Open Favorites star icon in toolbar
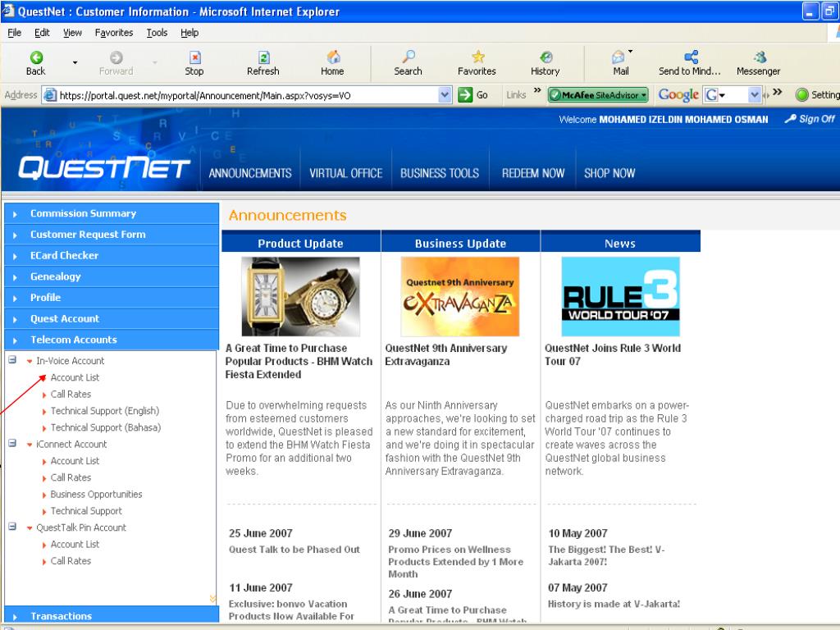This screenshot has height=630, width=840. [x=477, y=57]
